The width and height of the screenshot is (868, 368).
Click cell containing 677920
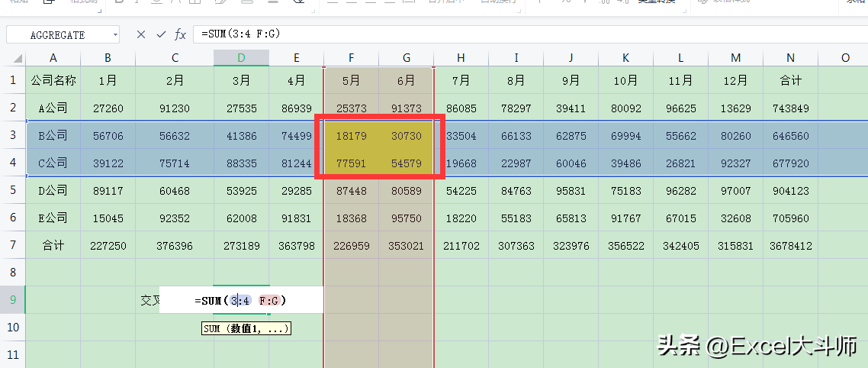(x=790, y=163)
